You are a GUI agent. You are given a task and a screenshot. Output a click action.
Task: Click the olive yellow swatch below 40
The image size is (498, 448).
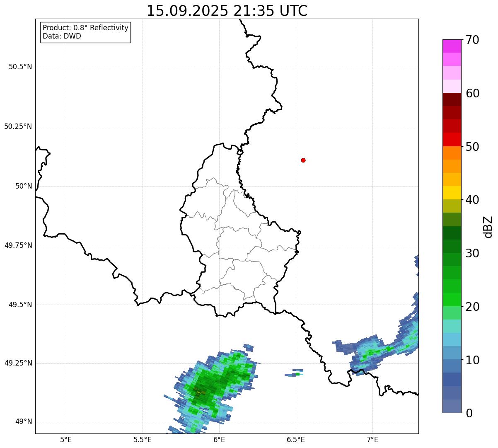[x=452, y=206]
